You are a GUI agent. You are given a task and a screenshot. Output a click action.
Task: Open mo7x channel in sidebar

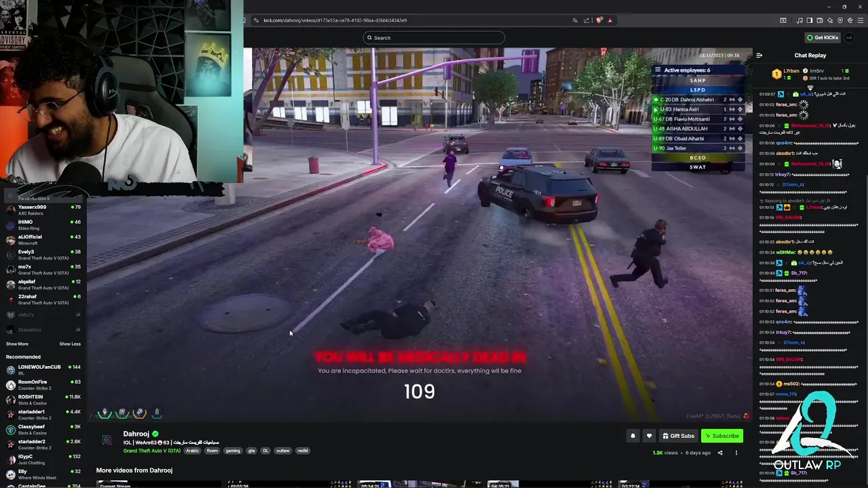tap(43, 270)
